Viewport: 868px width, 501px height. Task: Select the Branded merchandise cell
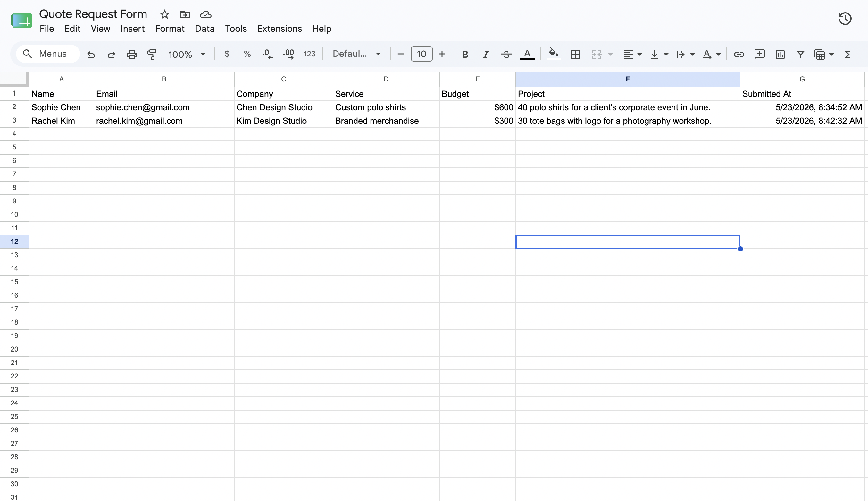tap(386, 121)
